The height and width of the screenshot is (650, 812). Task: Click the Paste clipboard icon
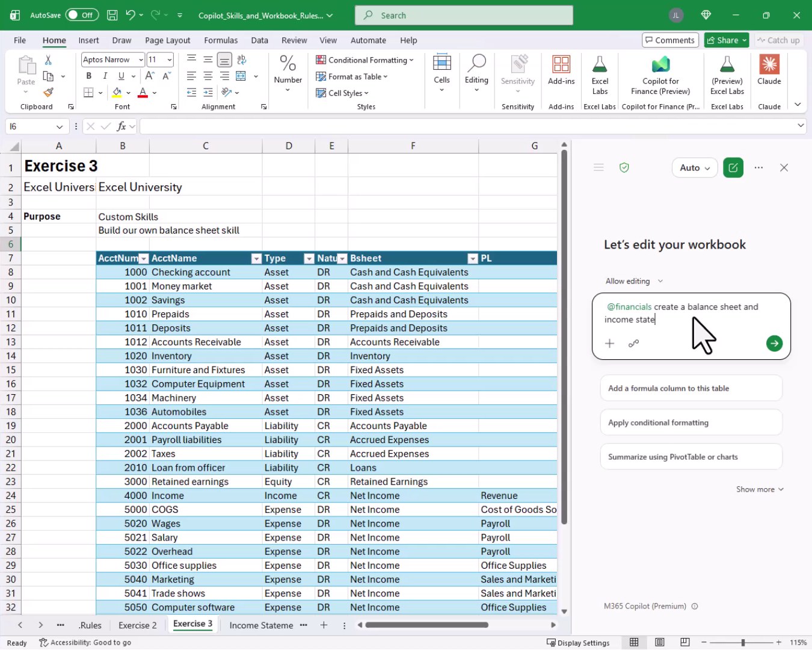[26, 65]
